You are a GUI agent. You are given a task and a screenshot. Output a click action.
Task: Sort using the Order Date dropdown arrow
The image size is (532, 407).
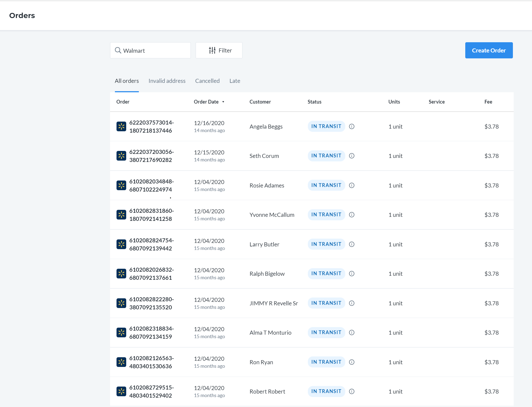click(223, 102)
